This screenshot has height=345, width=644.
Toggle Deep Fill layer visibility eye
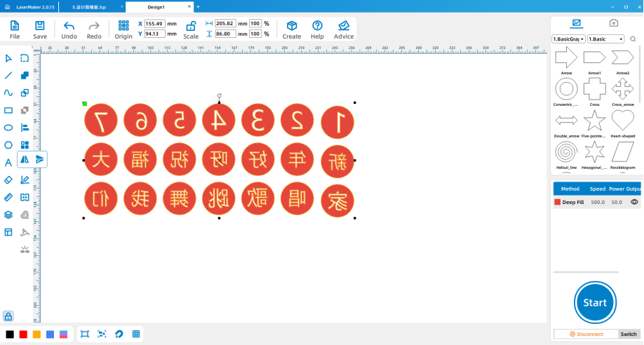coord(634,202)
